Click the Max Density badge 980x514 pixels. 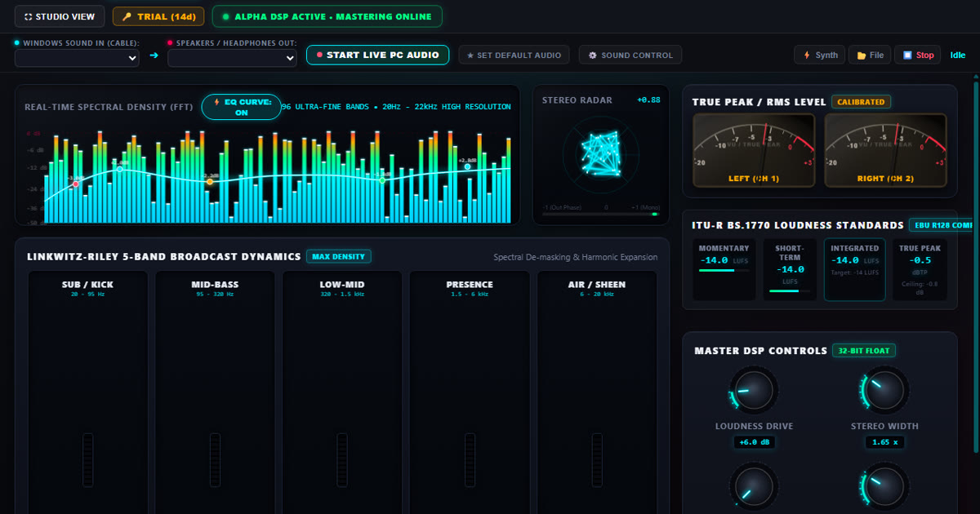point(339,256)
